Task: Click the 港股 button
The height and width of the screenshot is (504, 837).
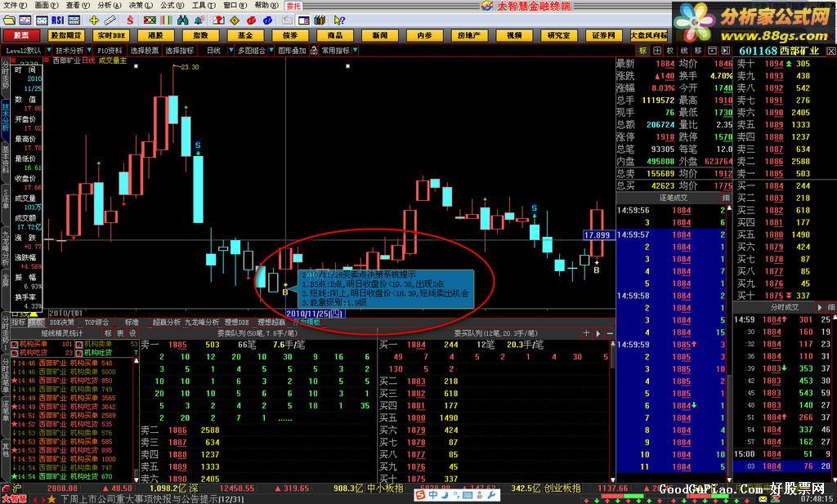Action: tap(156, 36)
